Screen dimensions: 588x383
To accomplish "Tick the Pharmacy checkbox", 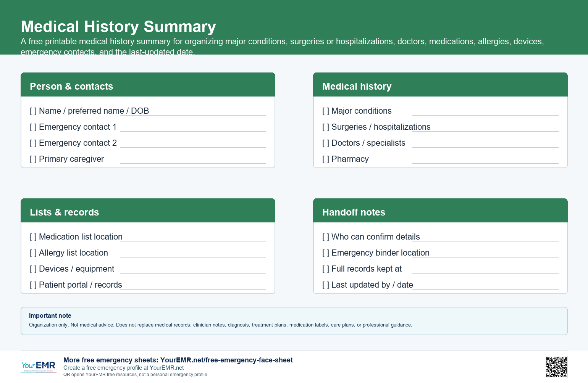I will point(326,159).
